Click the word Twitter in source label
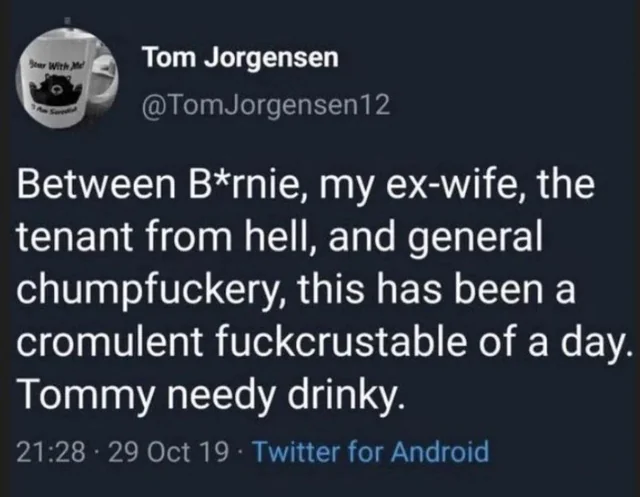Viewport: 640px width, 497px height. pyautogui.click(x=291, y=452)
